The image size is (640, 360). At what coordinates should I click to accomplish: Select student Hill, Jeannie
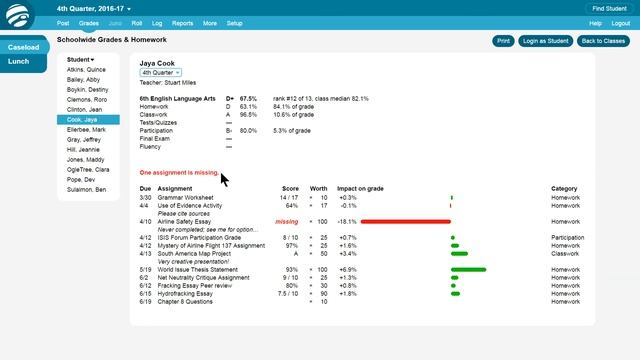click(x=83, y=150)
